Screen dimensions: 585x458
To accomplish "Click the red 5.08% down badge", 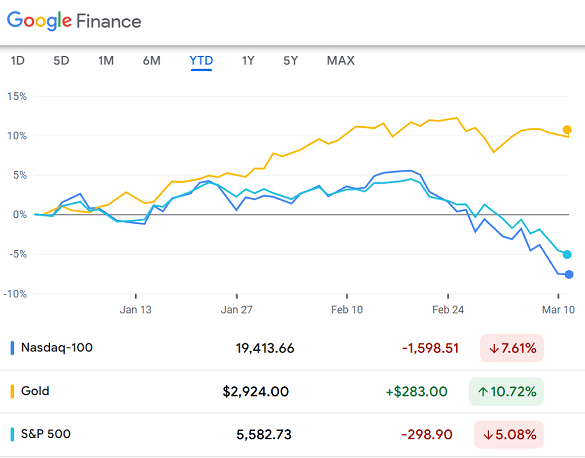I will (509, 435).
